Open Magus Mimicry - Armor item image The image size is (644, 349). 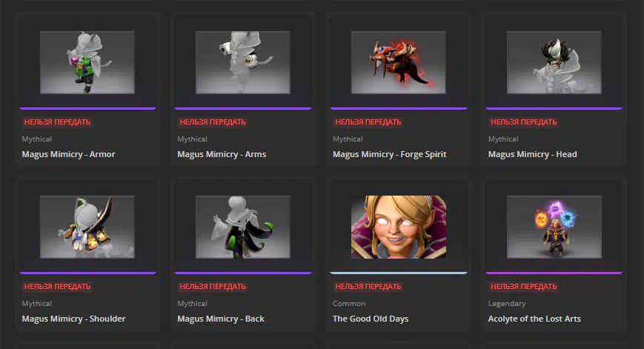[x=87, y=62]
